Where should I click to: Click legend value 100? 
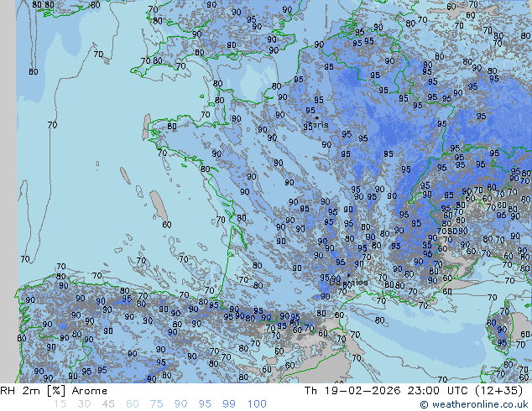(257, 404)
